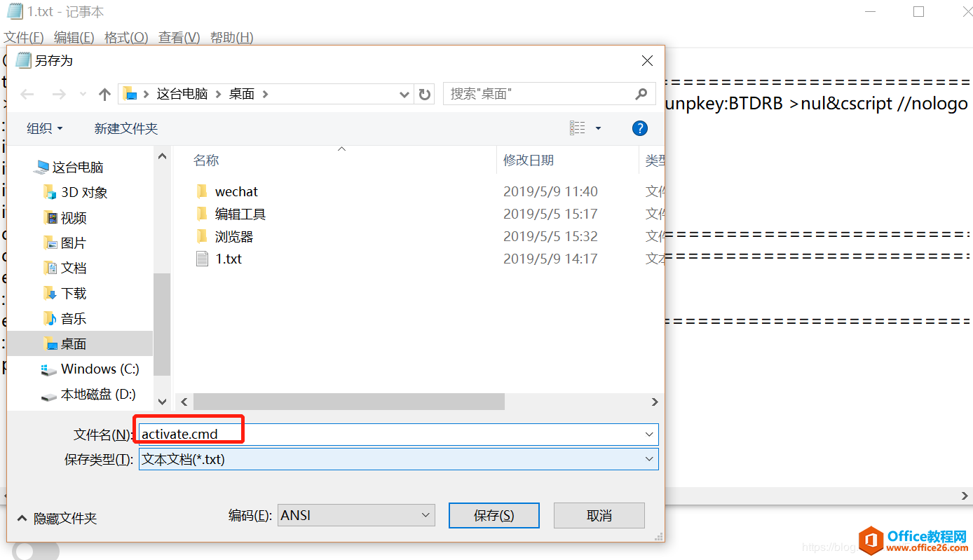Click the refresh icon beside the address bar
This screenshot has width=973, height=560.
tap(425, 93)
